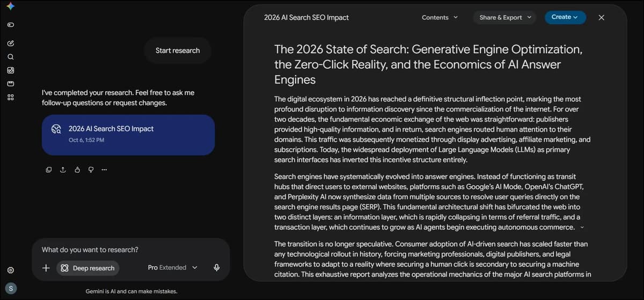This screenshot has height=300, width=644.
Task: Open more options three-dot menu
Action: 104,170
